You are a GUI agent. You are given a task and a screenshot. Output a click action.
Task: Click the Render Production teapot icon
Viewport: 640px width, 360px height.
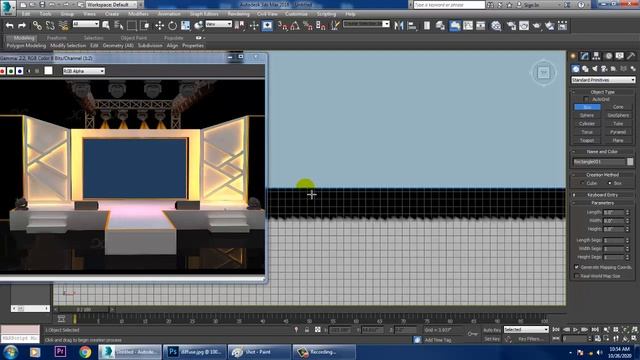click(537, 26)
